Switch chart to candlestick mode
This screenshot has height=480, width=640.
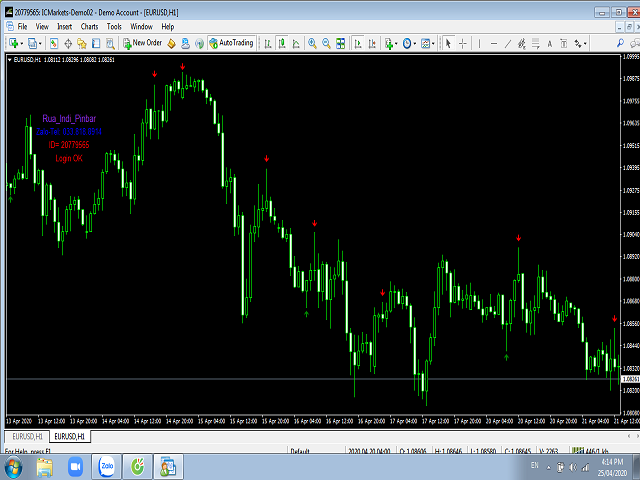coord(282,43)
